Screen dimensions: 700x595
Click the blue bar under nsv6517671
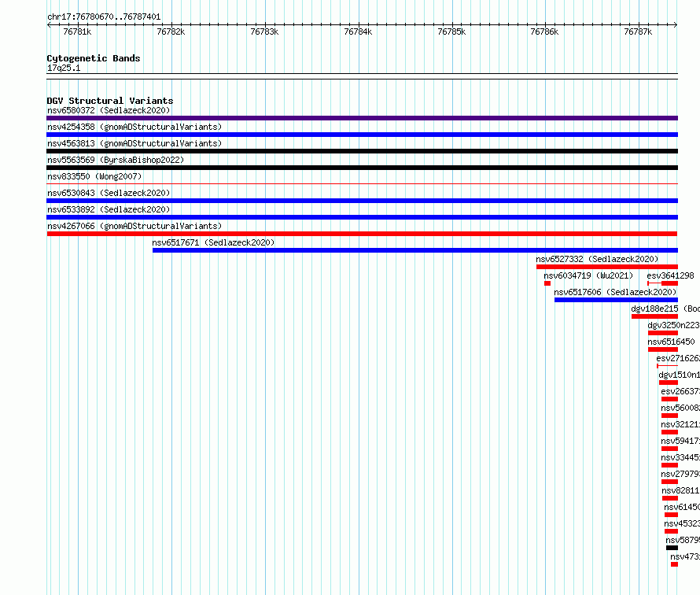click(x=415, y=250)
